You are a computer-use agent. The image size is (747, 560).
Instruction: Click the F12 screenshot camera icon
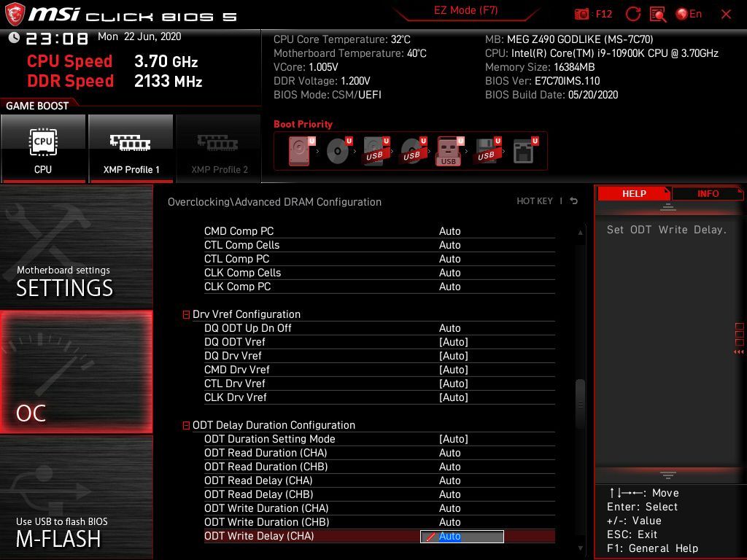[x=581, y=15]
